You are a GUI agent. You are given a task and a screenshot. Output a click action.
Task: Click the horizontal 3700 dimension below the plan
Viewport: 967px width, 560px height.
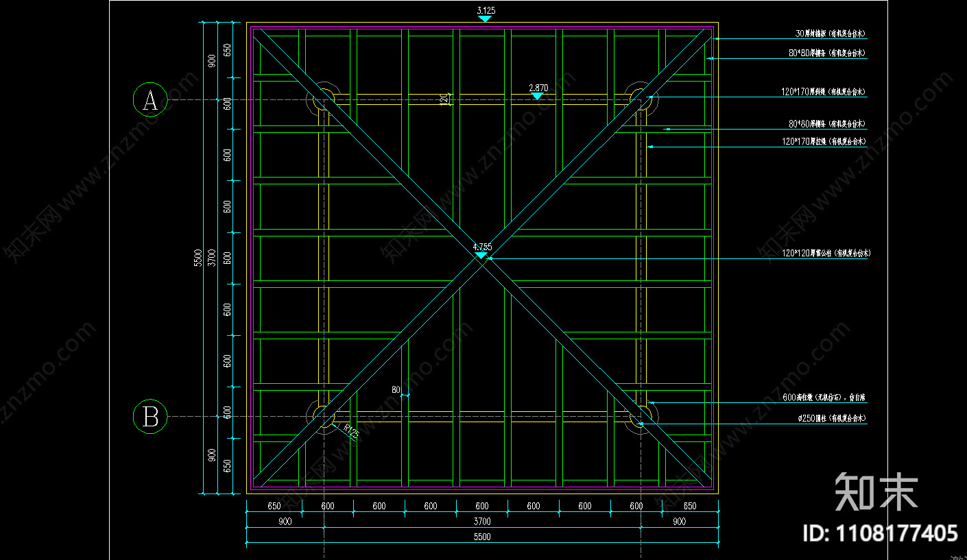pos(482,522)
